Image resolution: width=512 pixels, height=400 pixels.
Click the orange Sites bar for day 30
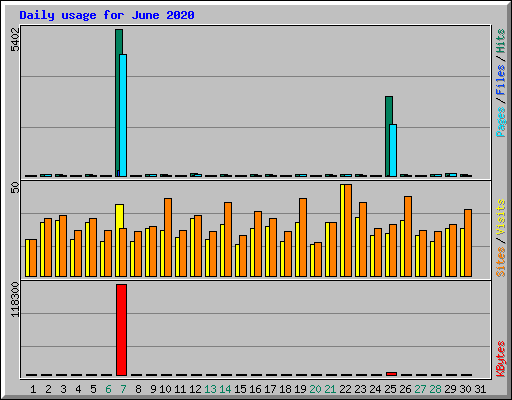468,243
